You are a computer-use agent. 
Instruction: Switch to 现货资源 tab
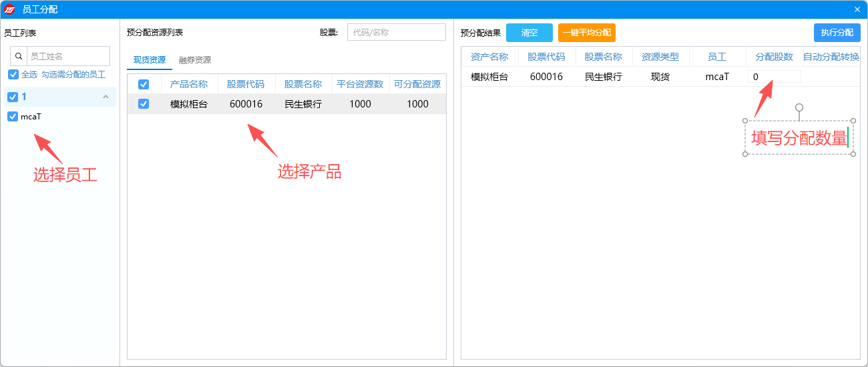[150, 60]
